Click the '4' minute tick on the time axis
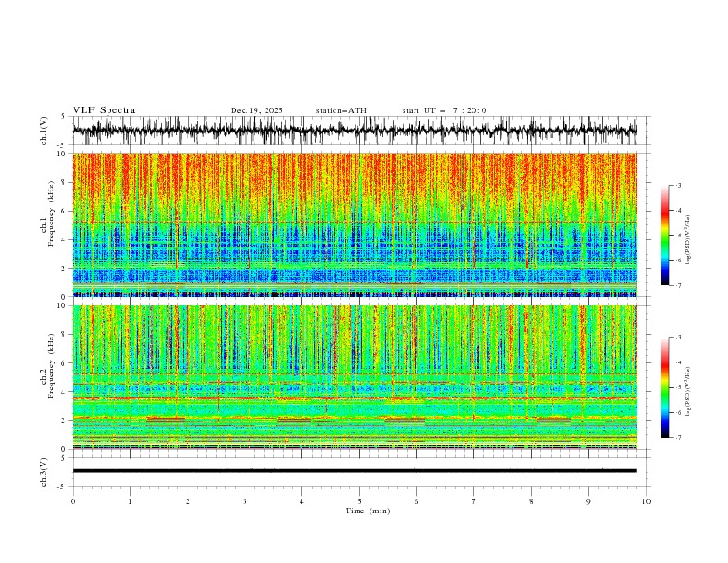Image resolution: width=728 pixels, height=563 pixels. [x=301, y=501]
